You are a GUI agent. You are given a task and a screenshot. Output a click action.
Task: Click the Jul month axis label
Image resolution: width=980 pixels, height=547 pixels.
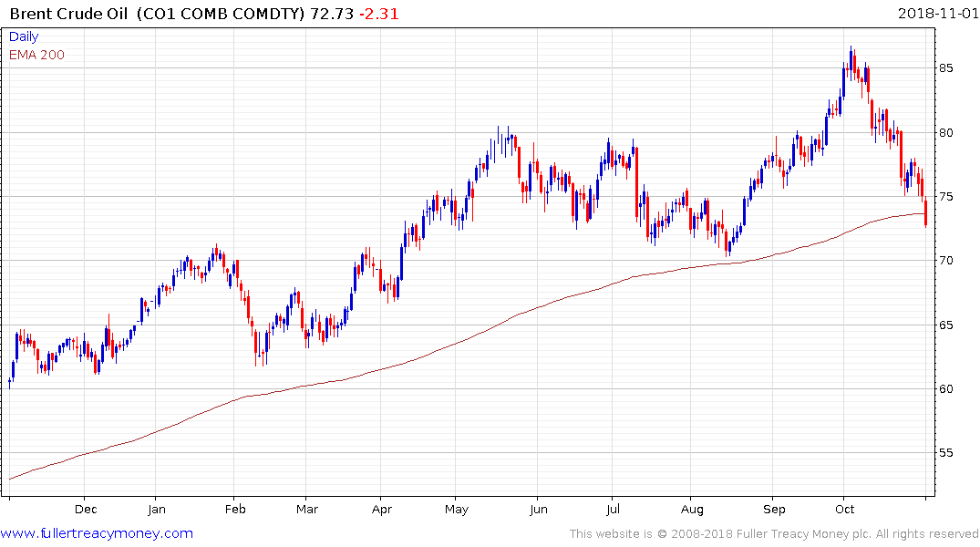click(x=613, y=509)
